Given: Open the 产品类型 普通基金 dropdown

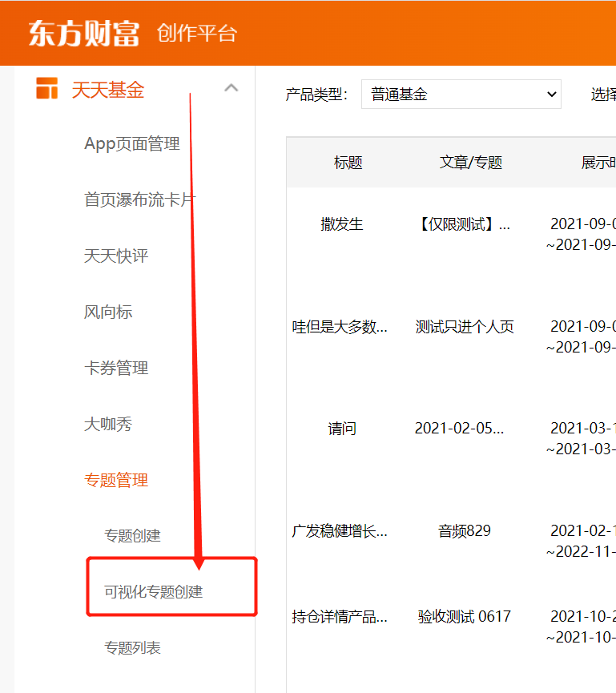Looking at the screenshot, I should click(x=461, y=95).
